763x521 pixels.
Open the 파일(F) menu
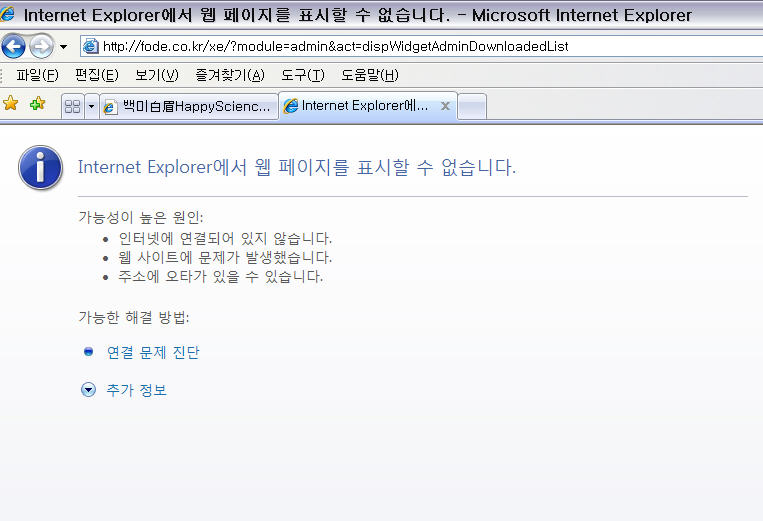click(37, 75)
